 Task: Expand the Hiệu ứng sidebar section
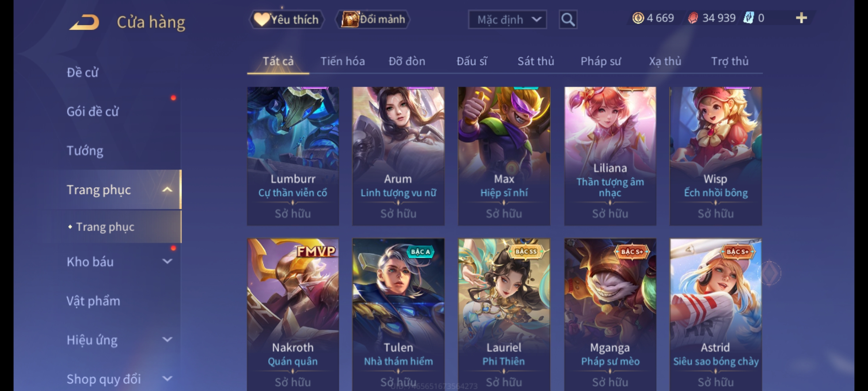coord(167,340)
